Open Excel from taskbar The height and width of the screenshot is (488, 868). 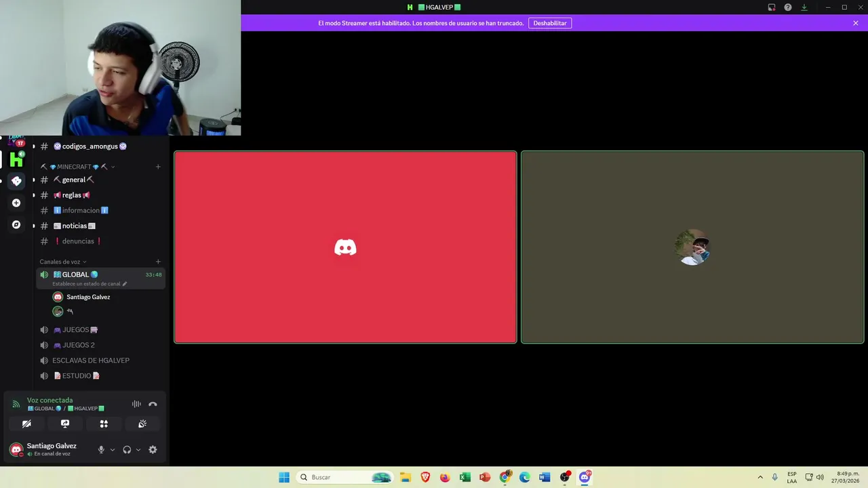(x=465, y=477)
